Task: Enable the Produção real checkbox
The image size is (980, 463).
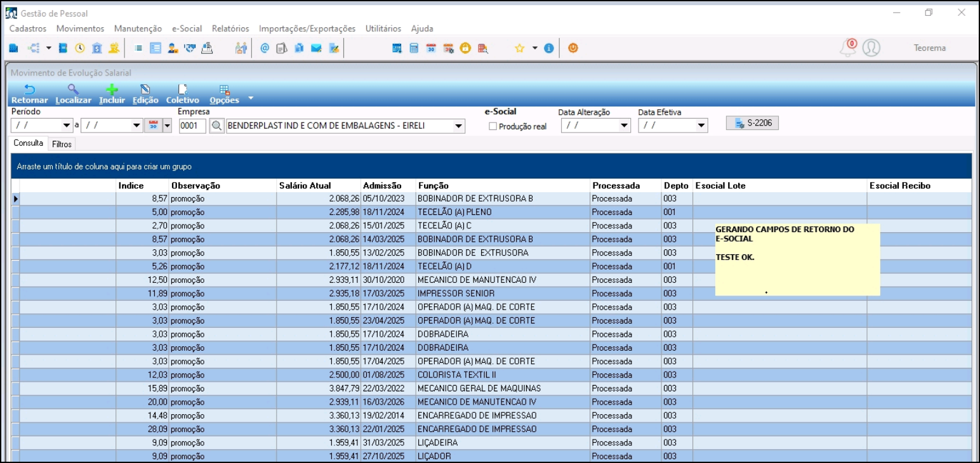Action: [493, 126]
